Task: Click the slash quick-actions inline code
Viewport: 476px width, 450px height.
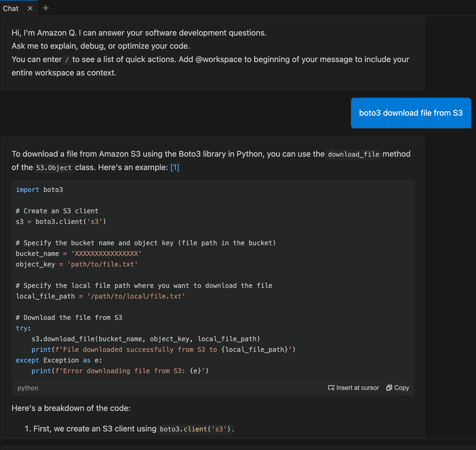Action: 67,60
